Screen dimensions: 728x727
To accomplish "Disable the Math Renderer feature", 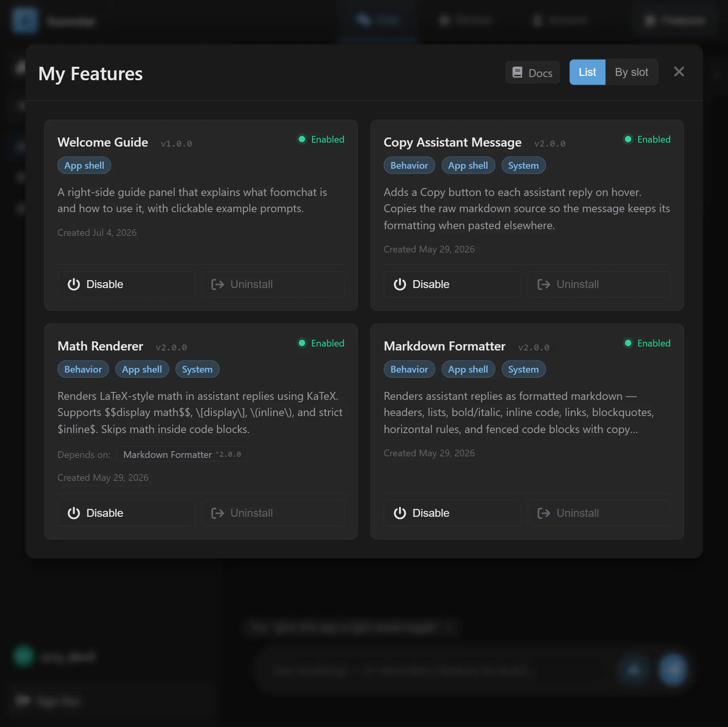I will [x=126, y=513].
